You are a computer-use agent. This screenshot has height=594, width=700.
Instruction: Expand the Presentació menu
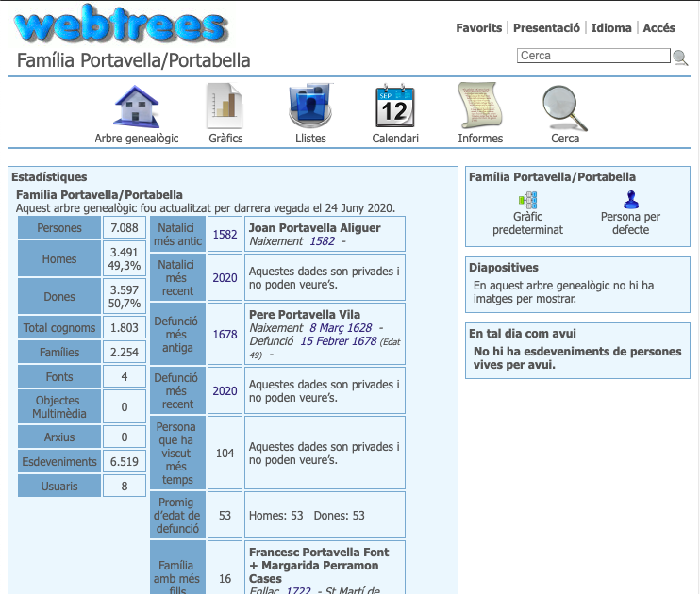pos(546,28)
